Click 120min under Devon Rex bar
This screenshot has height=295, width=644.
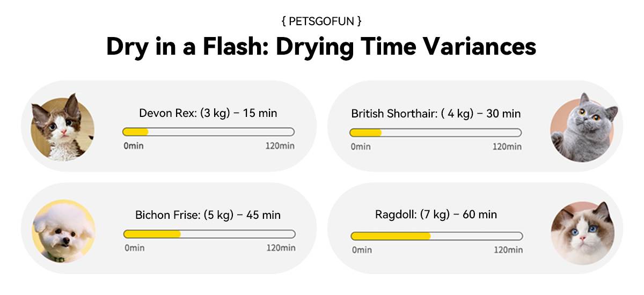click(280, 146)
